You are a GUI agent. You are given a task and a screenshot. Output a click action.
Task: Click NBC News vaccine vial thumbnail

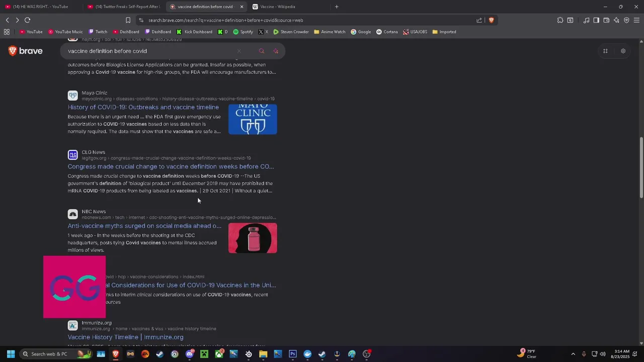click(253, 238)
